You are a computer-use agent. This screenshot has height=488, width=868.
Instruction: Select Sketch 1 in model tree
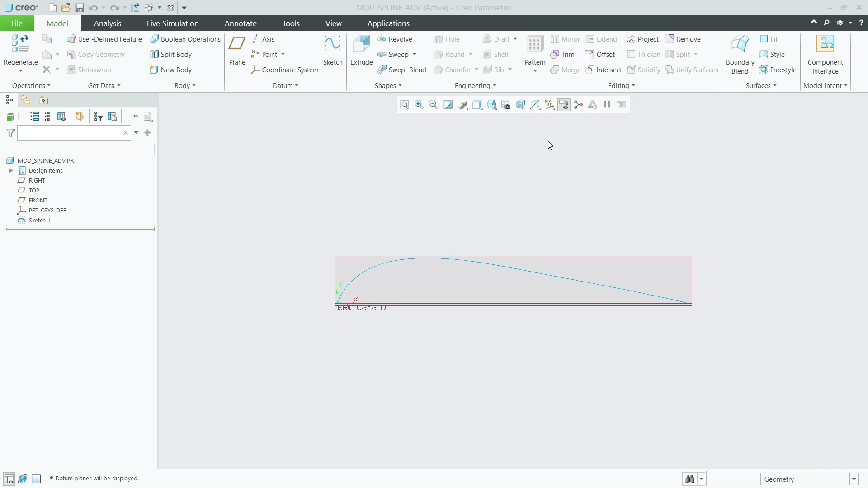[x=34, y=221]
